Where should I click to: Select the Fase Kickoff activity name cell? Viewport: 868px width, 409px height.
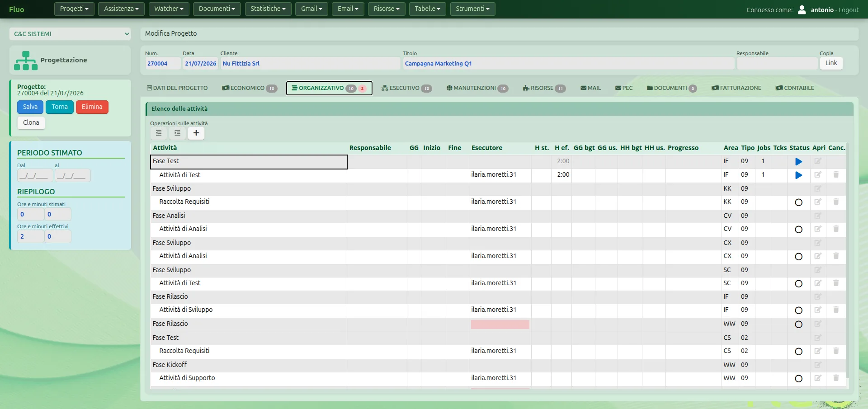pyautogui.click(x=249, y=365)
